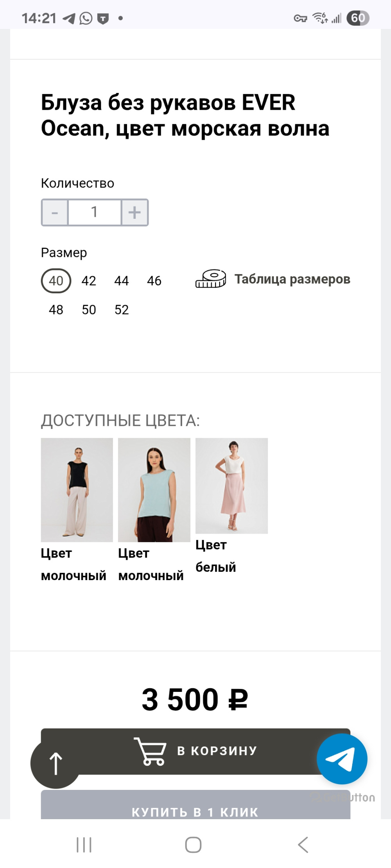Tap the floating Telegram chat button

[x=342, y=759]
